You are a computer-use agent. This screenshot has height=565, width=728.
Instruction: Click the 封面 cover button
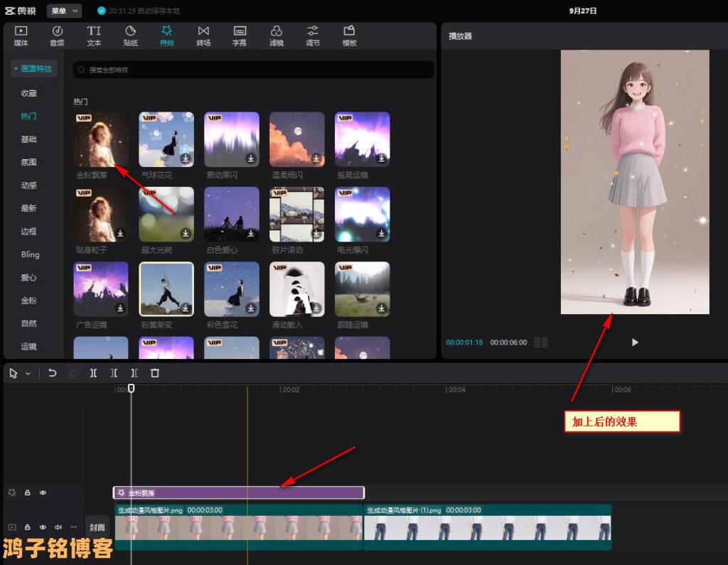tap(97, 527)
